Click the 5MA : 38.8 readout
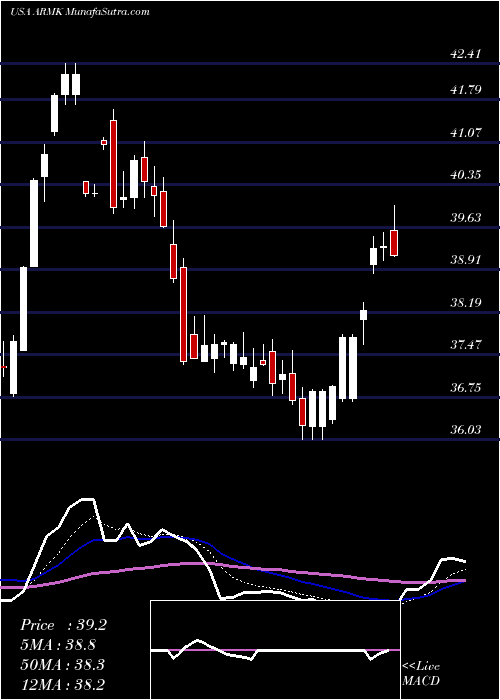 [58, 645]
